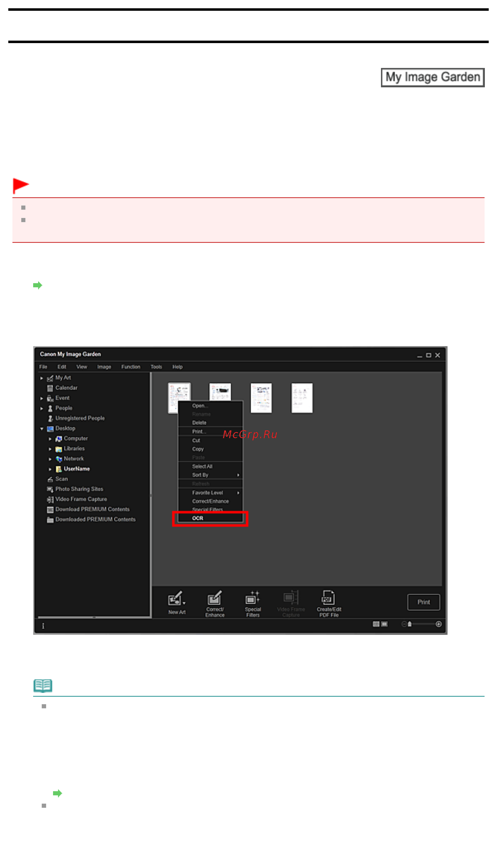The image size is (497, 868).
Task: Switch to thumbnail grid view icon
Action: (x=376, y=624)
